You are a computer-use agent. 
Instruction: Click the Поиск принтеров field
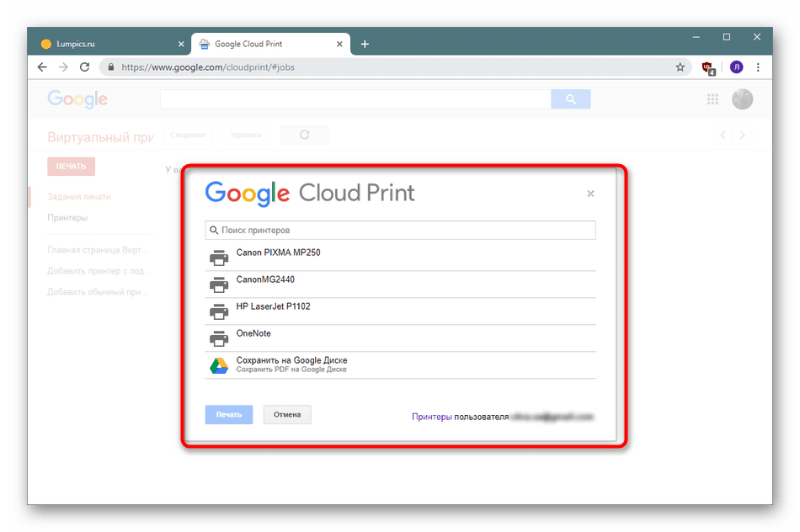coord(401,230)
